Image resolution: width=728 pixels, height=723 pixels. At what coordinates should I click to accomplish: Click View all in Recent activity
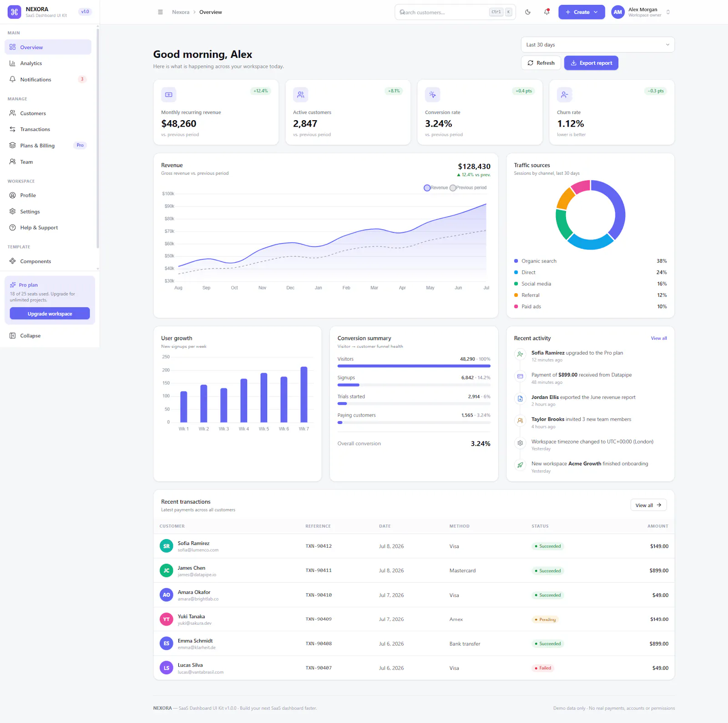(658, 338)
